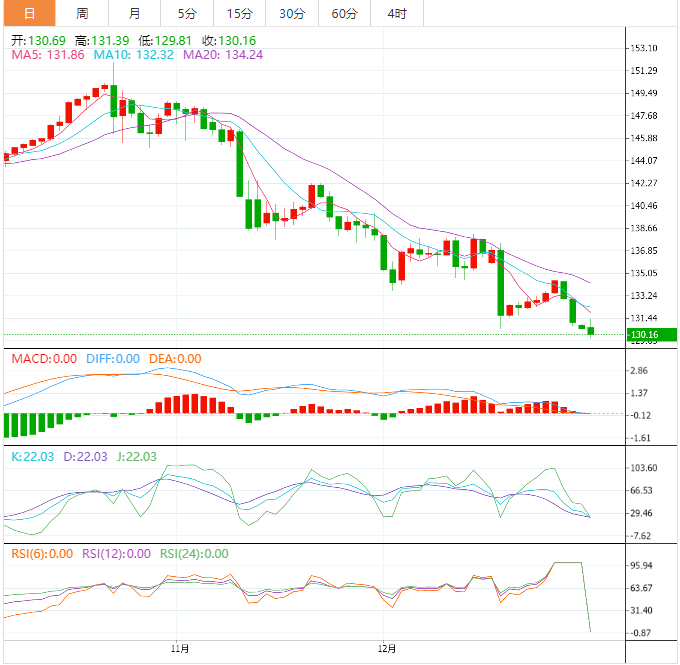Image resolution: width=680 pixels, height=665 pixels.
Task: Open the 60分 interval tab
Action: [344, 13]
